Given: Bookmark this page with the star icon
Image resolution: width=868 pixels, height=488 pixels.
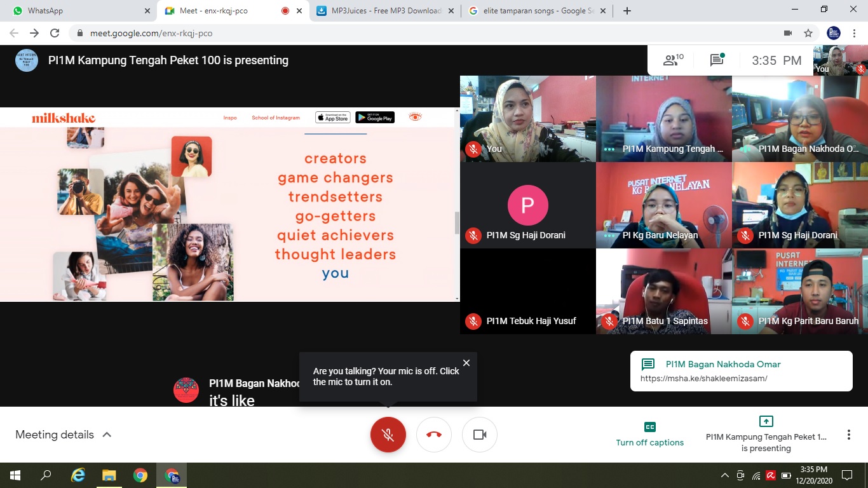Looking at the screenshot, I should click(x=808, y=33).
